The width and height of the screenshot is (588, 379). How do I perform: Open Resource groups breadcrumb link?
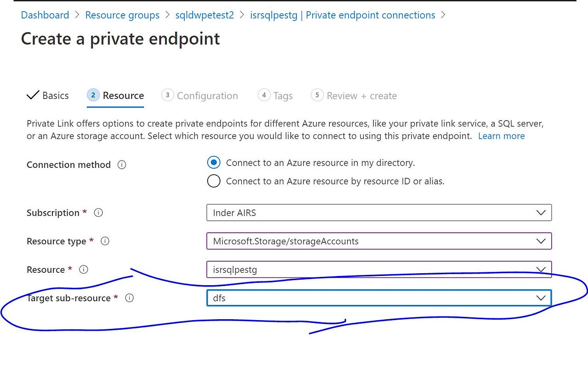[122, 15]
